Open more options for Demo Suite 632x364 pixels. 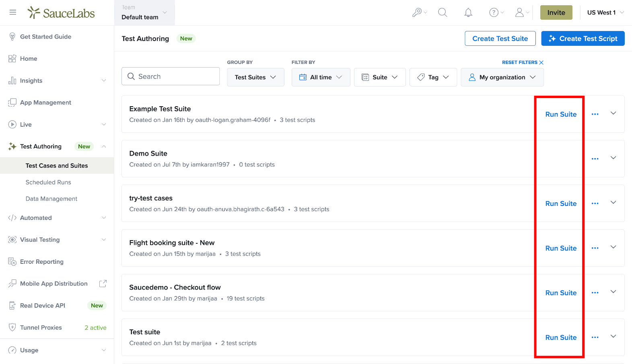pyautogui.click(x=595, y=159)
